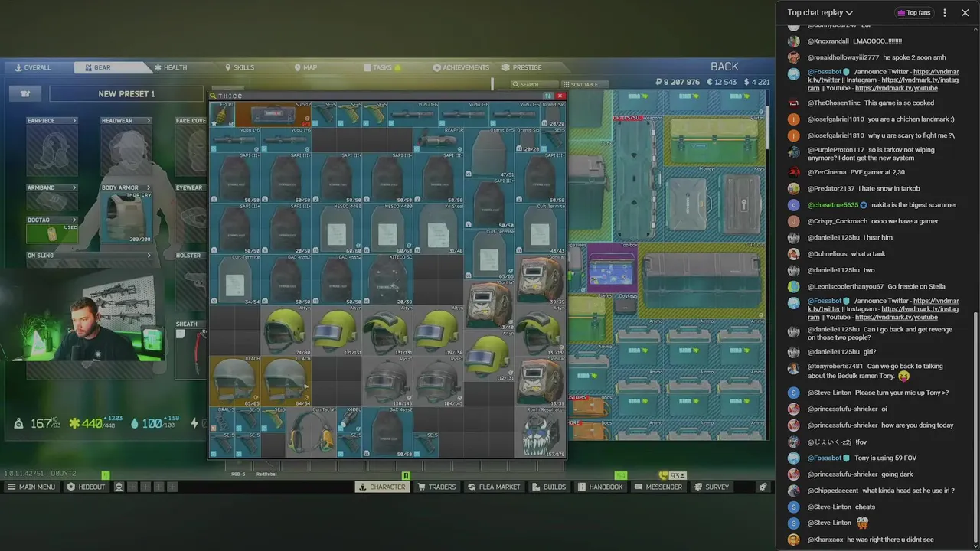Click SORT TABLE above the stash
This screenshot has width=980, height=551.
[585, 84]
